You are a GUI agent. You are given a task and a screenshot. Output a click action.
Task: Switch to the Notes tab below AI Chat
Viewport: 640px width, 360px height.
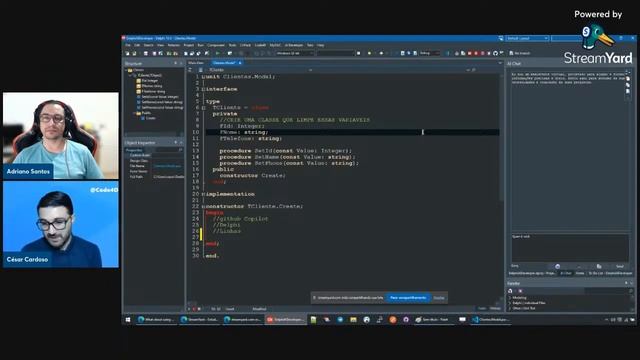(580, 273)
